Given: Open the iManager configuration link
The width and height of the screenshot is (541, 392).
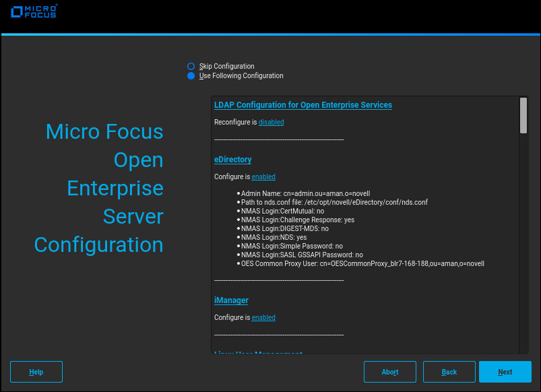Looking at the screenshot, I should pos(231,300).
